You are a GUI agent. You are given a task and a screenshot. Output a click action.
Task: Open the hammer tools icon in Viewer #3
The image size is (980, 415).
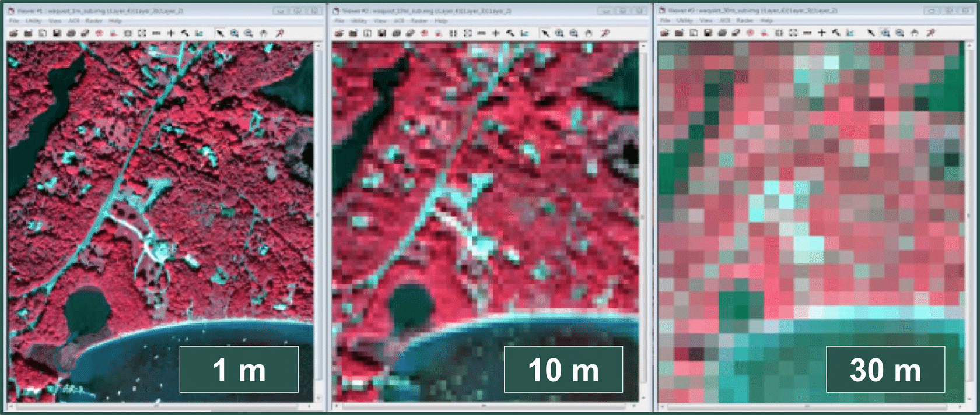tap(836, 33)
